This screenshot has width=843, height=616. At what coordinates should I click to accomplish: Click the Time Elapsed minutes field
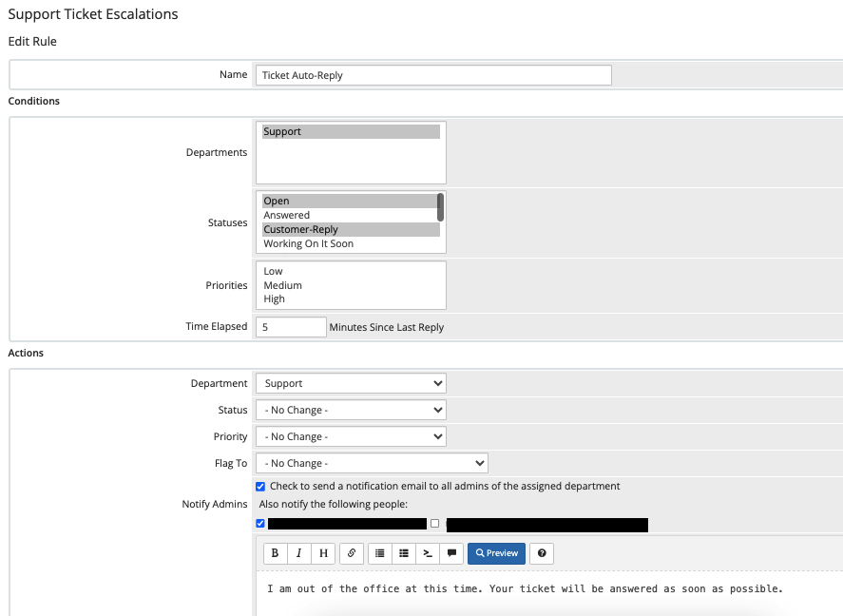click(x=291, y=327)
